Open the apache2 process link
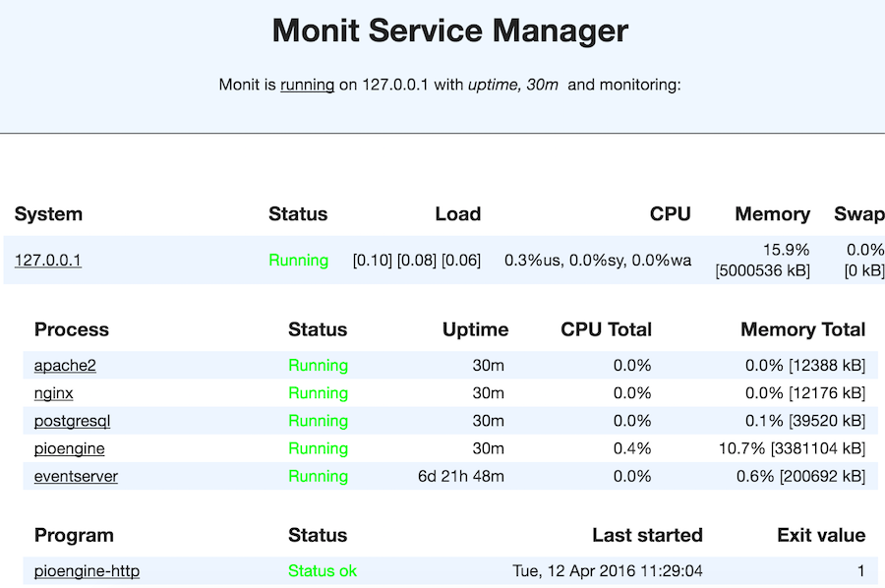The width and height of the screenshot is (885, 588). [x=65, y=366]
